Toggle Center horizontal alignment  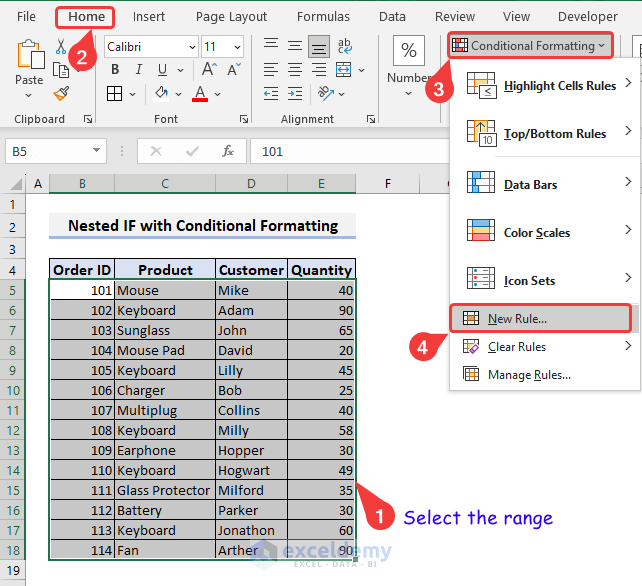(295, 69)
